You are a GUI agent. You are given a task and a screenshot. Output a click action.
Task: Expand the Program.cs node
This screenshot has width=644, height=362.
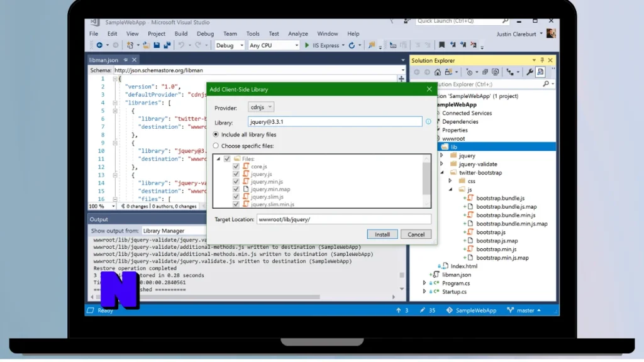[x=425, y=283]
